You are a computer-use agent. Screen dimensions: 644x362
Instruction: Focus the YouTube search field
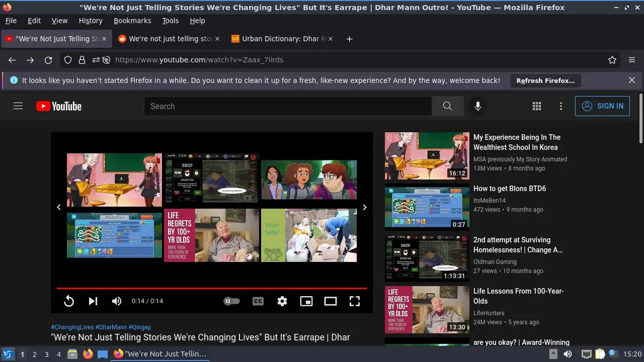pyautogui.click(x=288, y=106)
